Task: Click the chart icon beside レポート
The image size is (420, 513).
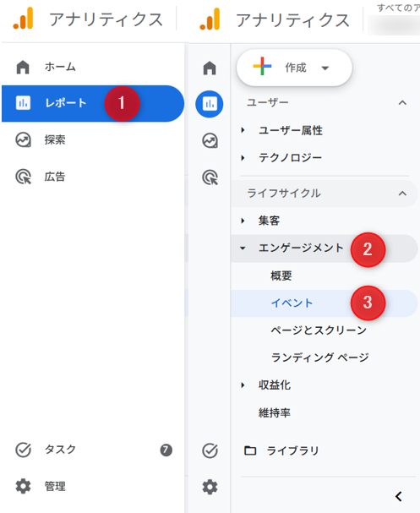Action: tap(23, 103)
